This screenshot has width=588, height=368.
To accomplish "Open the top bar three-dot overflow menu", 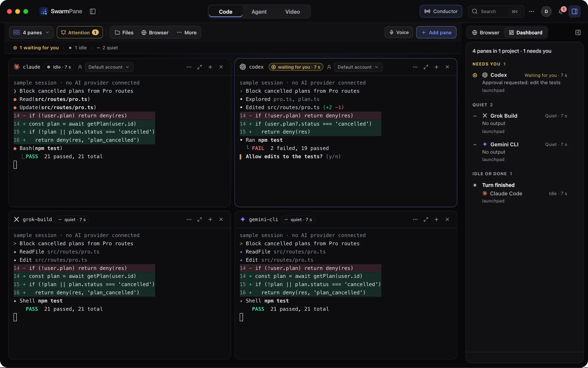I will click(x=532, y=11).
